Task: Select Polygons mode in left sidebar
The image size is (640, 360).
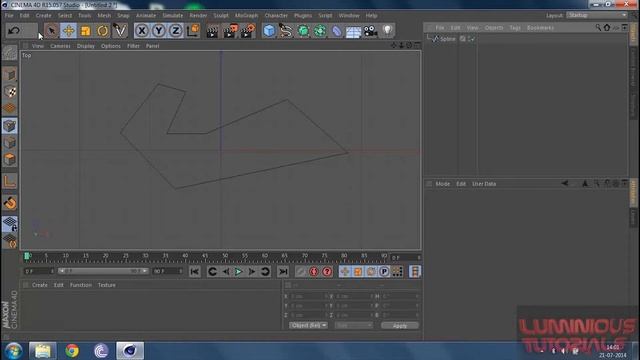Action: pyautogui.click(x=10, y=160)
